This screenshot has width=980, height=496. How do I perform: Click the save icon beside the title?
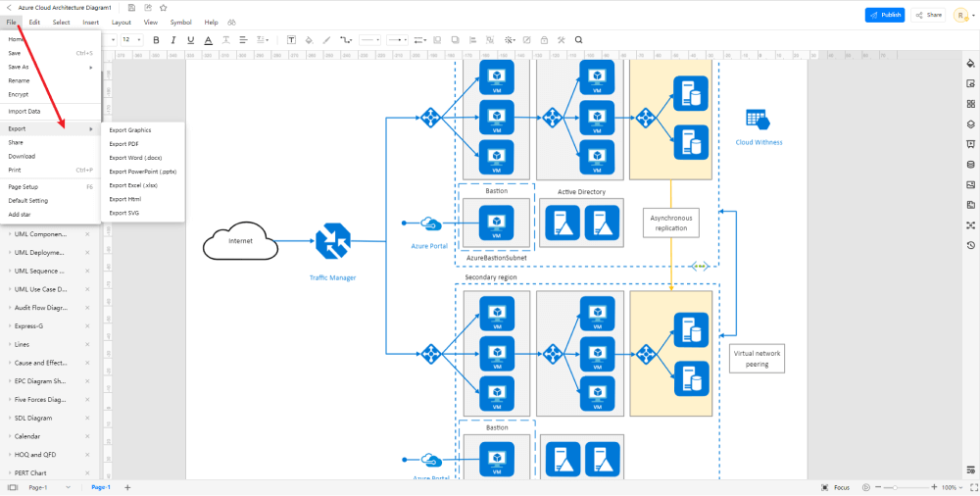[x=131, y=8]
